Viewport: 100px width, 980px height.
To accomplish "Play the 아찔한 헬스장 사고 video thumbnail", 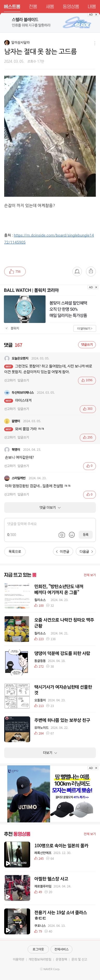I will click(17, 888).
